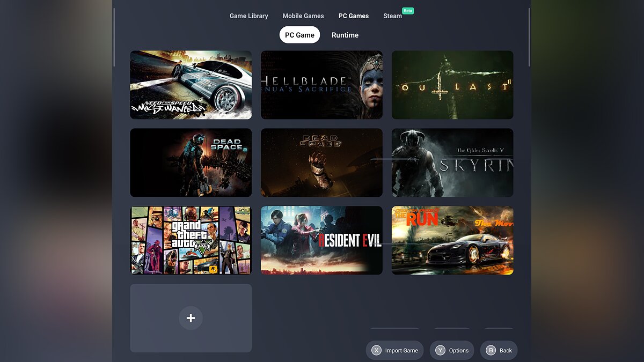
Task: Click the plus icon to add game
Action: pos(191,318)
